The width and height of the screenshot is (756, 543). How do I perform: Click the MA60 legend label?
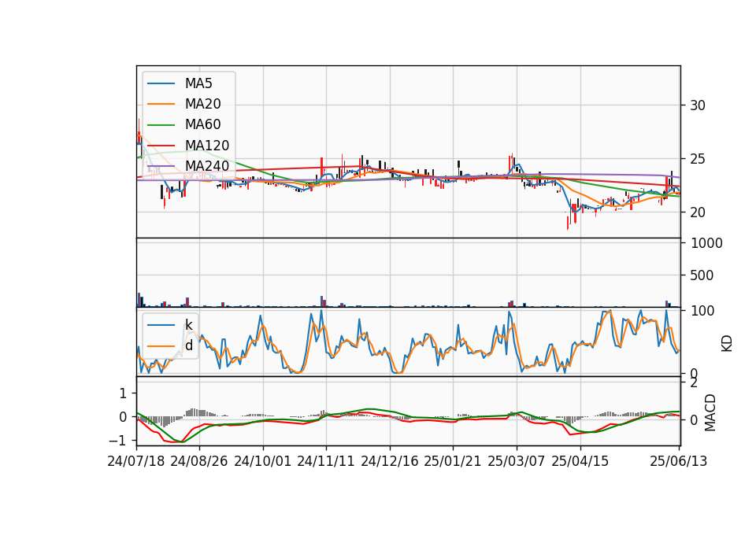click(202, 125)
